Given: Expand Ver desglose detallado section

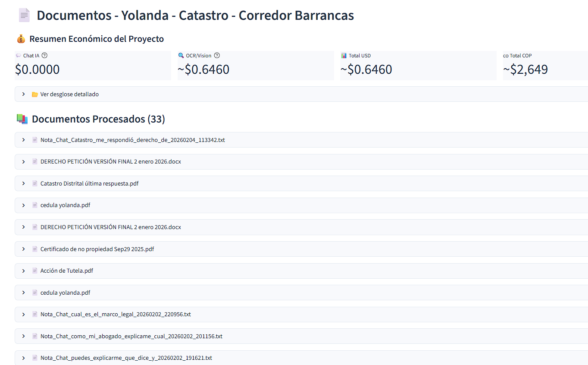Looking at the screenshot, I should [24, 94].
